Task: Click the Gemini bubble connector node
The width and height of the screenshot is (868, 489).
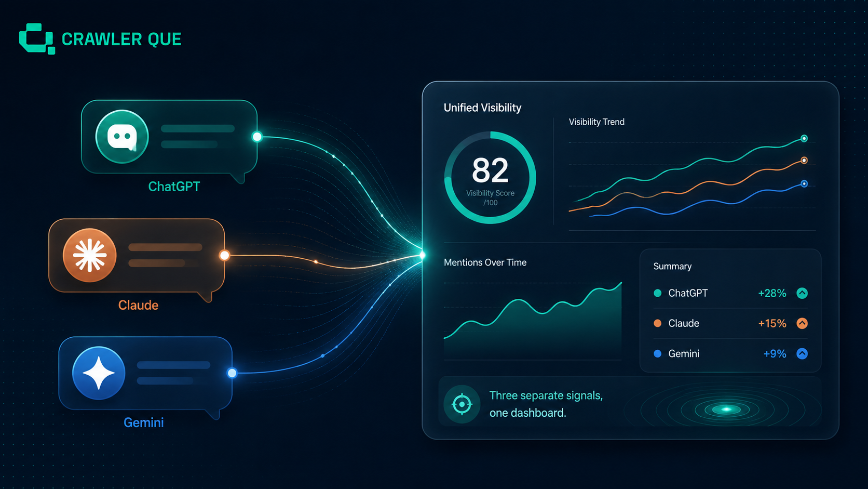Action: 232,373
